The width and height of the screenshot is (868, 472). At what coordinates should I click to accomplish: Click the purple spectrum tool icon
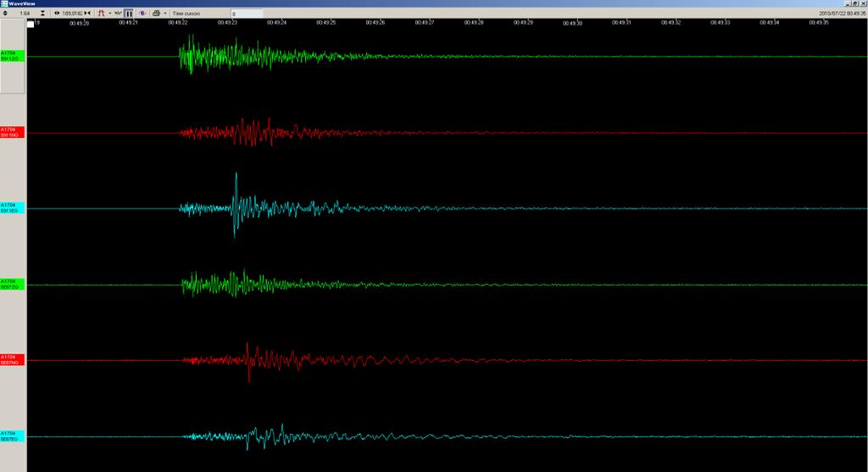point(142,14)
